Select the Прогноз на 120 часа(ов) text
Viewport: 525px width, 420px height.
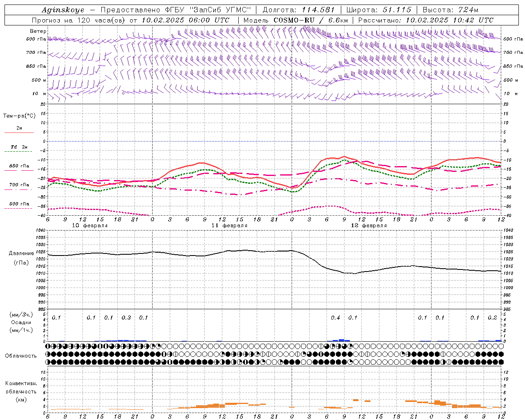pyautogui.click(x=79, y=20)
